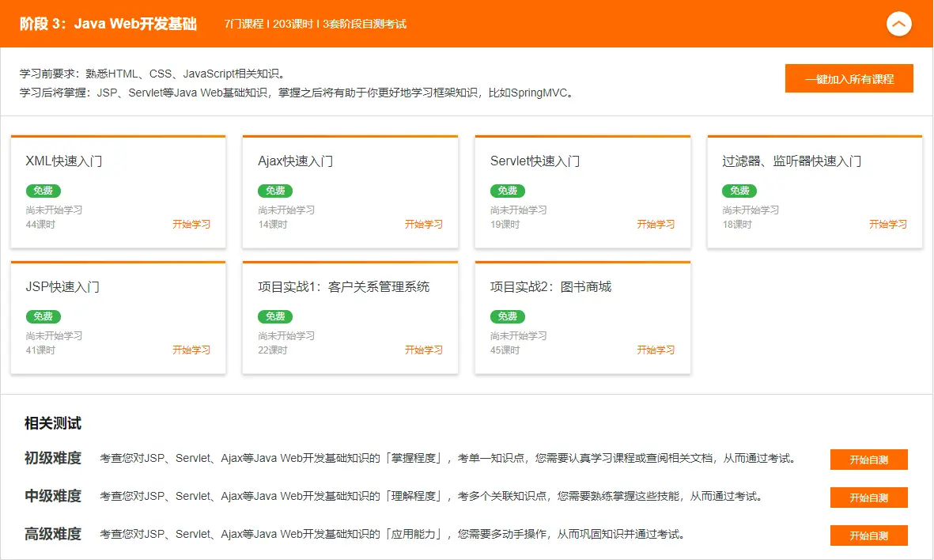The width and height of the screenshot is (934, 560).
Task: Click 尚未开始学习 status on XML快速入门 card
Action: click(55, 210)
